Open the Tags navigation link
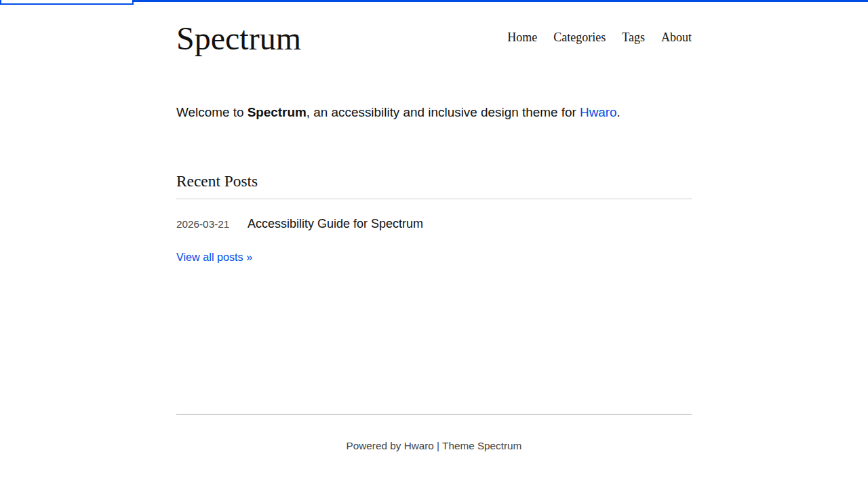 [633, 37]
